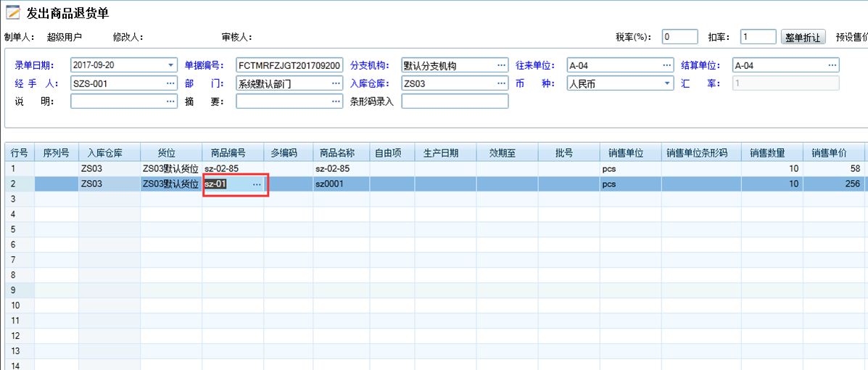The image size is (868, 370).
Task: Select the sz-02-85 product code cell
Action: (233, 169)
